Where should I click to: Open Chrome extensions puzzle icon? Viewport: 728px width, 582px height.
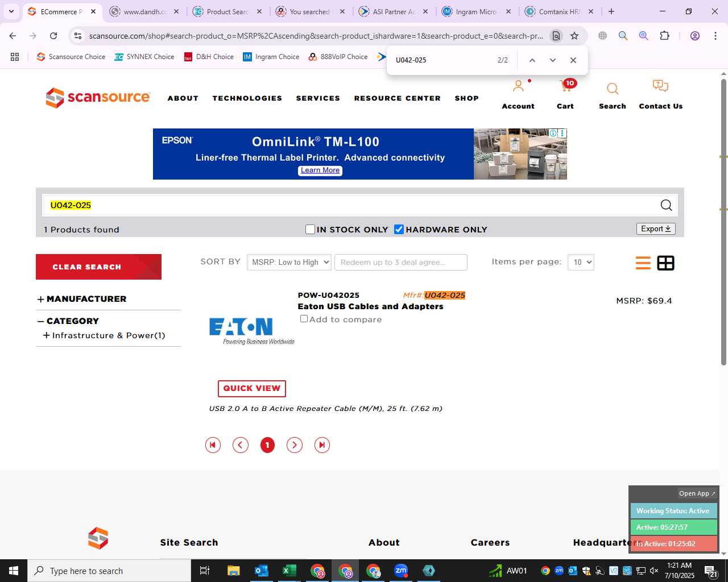click(664, 36)
